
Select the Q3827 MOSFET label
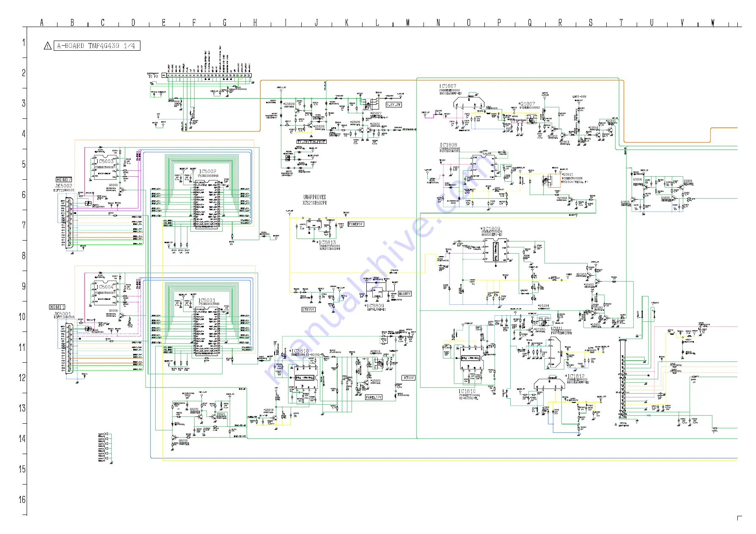tap(376, 113)
